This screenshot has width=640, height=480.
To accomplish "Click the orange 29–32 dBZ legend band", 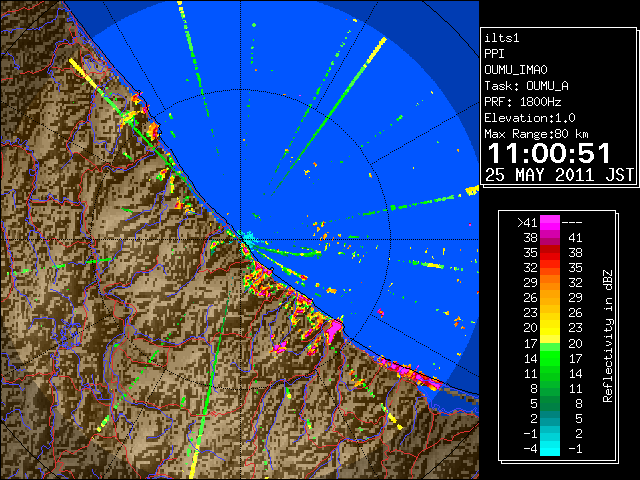I will tap(550, 282).
